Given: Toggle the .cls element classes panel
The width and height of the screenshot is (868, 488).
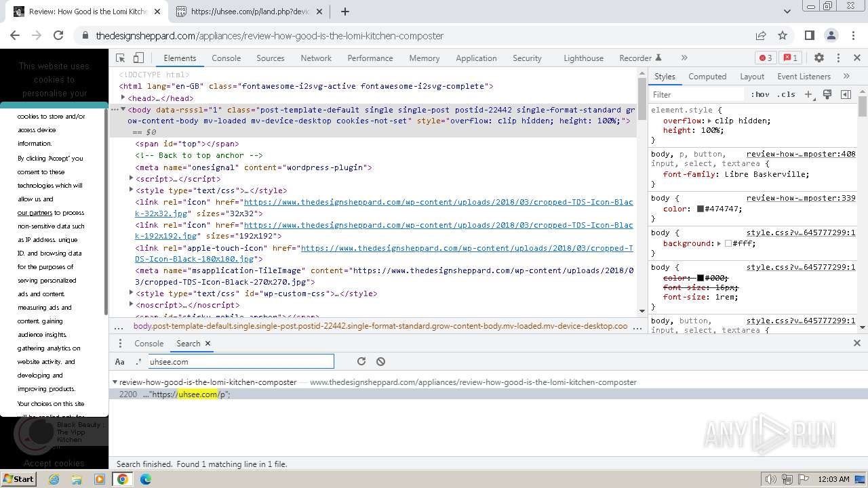Looking at the screenshot, I should pos(786,94).
